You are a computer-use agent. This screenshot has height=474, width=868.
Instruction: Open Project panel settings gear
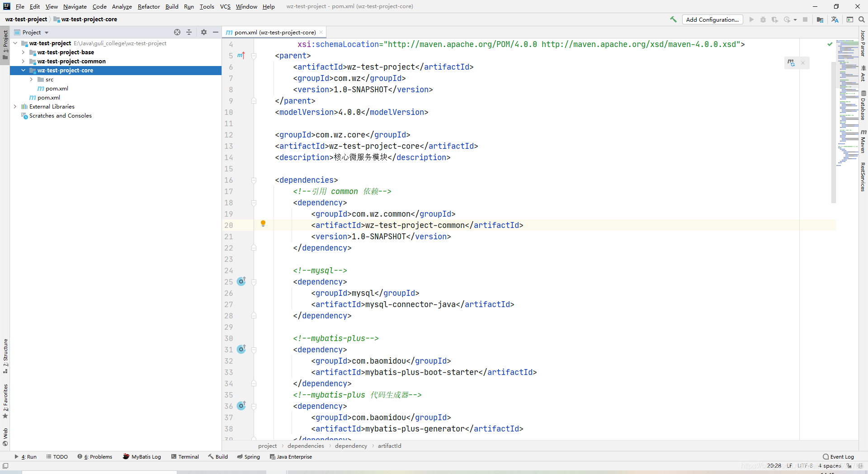(204, 32)
